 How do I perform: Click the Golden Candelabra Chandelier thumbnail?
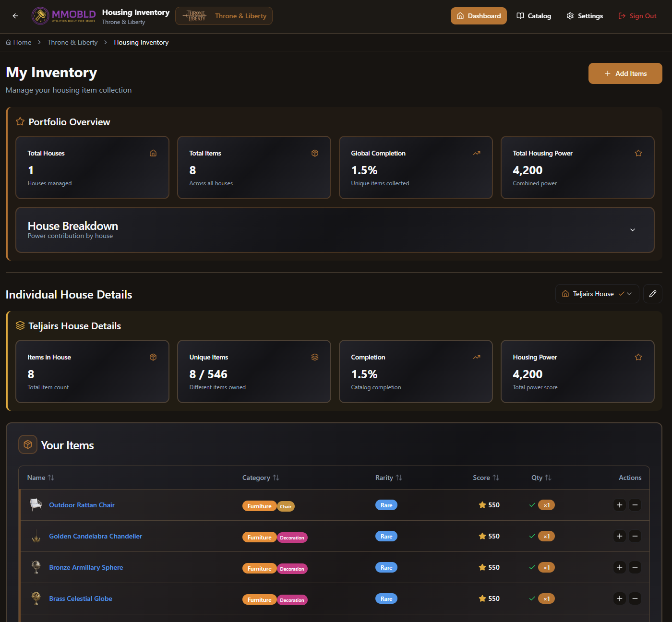coord(36,536)
